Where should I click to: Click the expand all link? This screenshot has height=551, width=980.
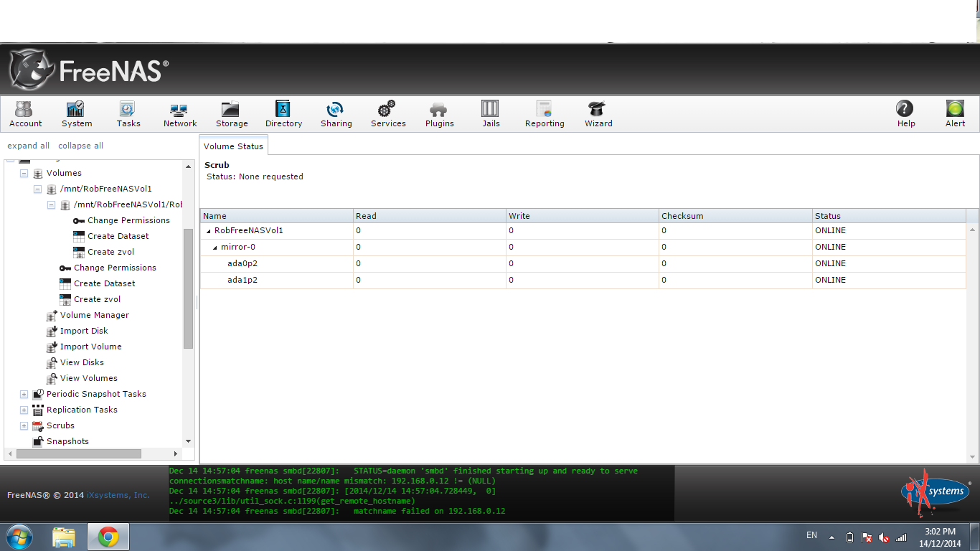[29, 146]
